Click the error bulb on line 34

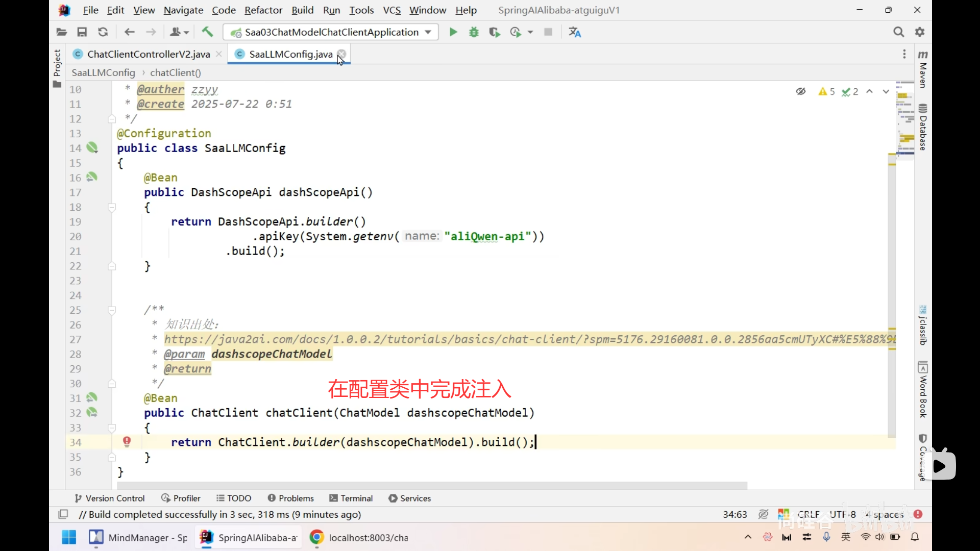[x=127, y=441]
